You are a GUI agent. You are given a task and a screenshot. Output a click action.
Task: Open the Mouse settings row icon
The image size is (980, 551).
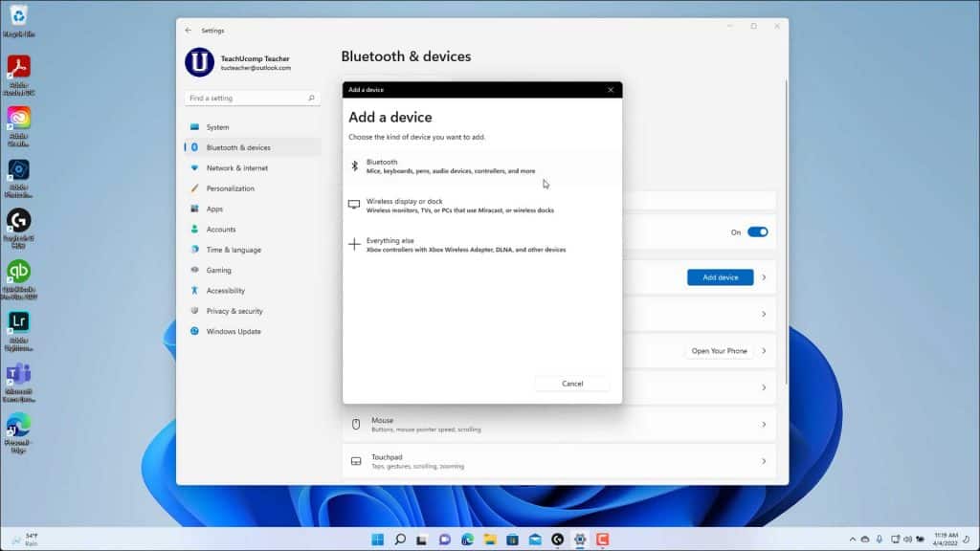[356, 424]
